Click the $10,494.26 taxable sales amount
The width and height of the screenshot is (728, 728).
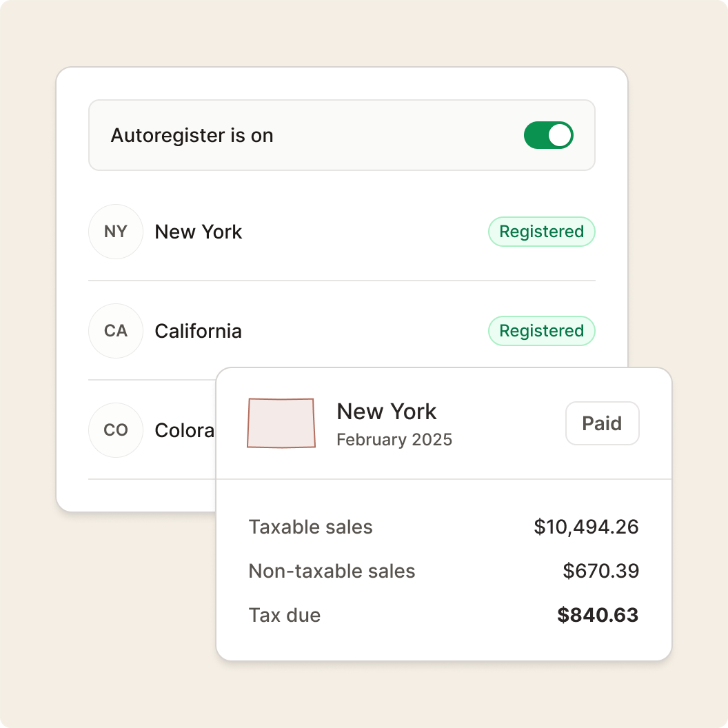pos(586,527)
